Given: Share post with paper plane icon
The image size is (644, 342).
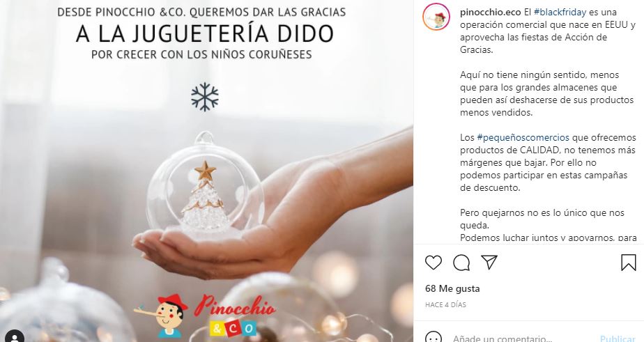Looking at the screenshot, I should [489, 263].
